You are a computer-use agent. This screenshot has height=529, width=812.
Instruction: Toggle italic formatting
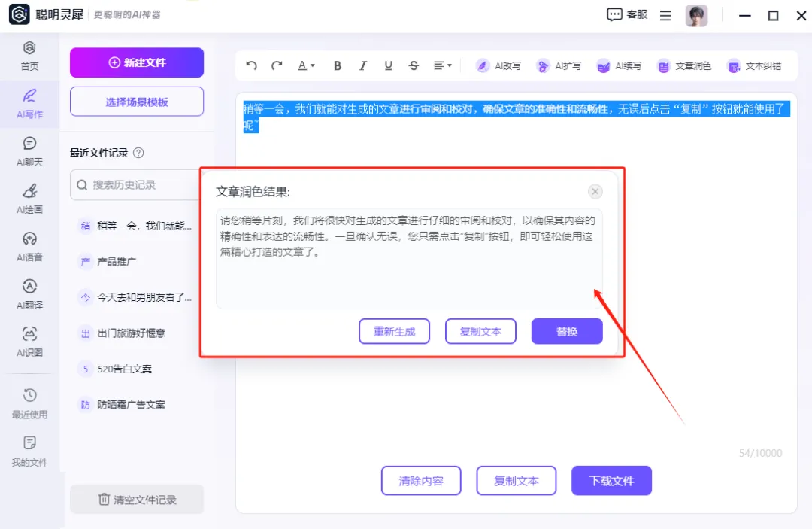(363, 66)
